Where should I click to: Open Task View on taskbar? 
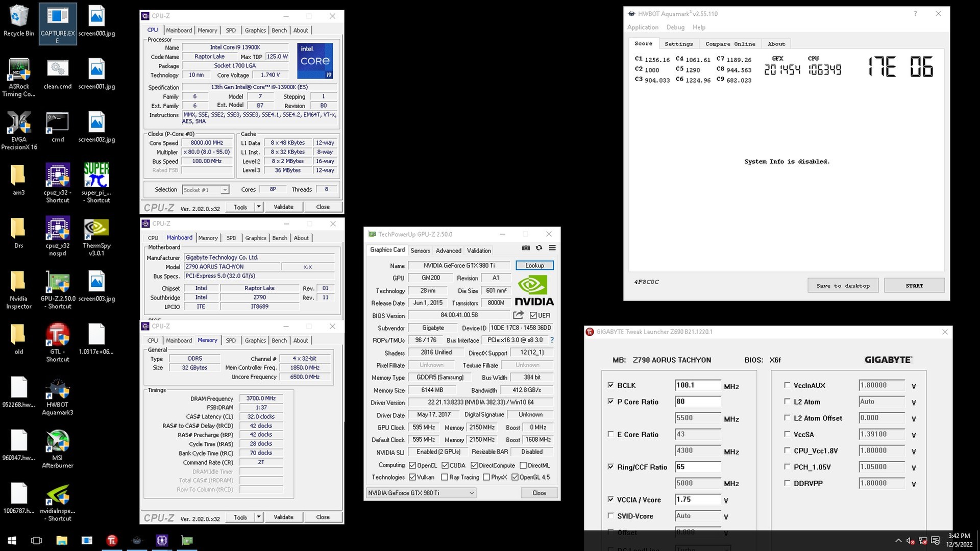37,540
